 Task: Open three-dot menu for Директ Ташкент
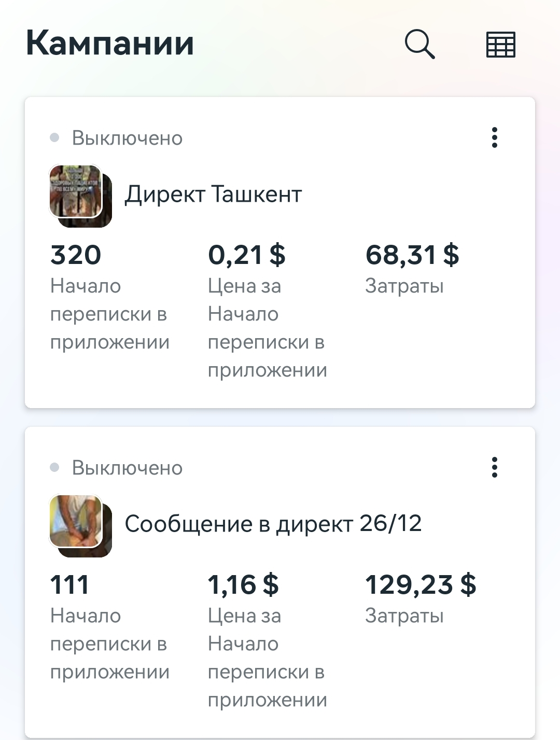click(x=495, y=137)
